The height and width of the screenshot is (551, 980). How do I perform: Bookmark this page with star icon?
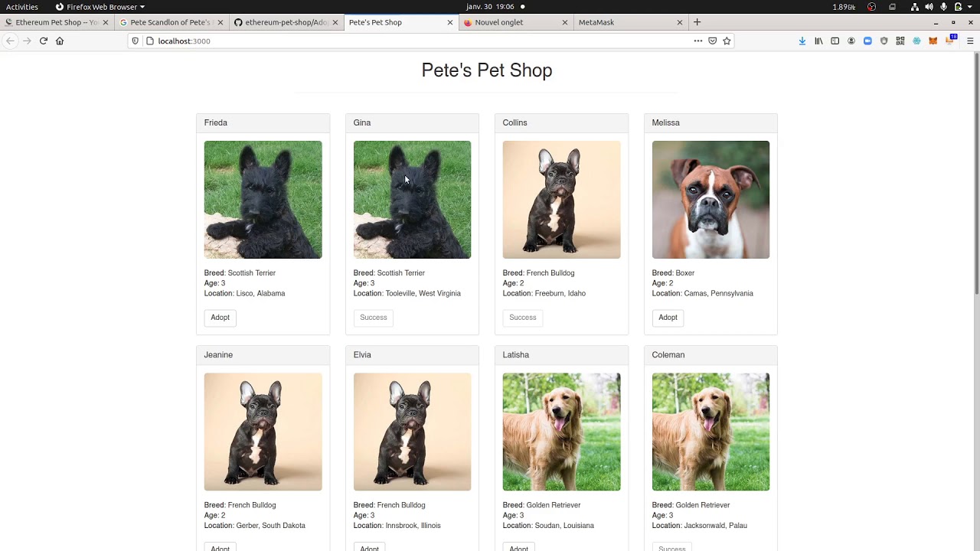click(727, 41)
